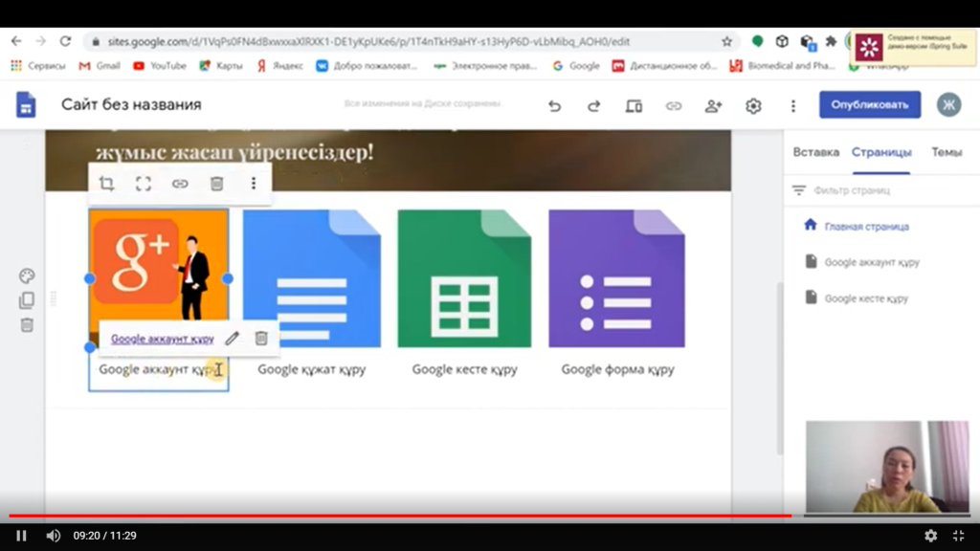Insert link on the selected image
Image resolution: width=980 pixels, height=551 pixels.
click(x=180, y=183)
